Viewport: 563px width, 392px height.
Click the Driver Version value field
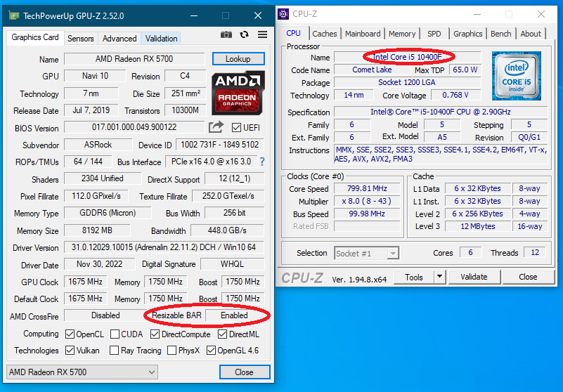(x=164, y=247)
